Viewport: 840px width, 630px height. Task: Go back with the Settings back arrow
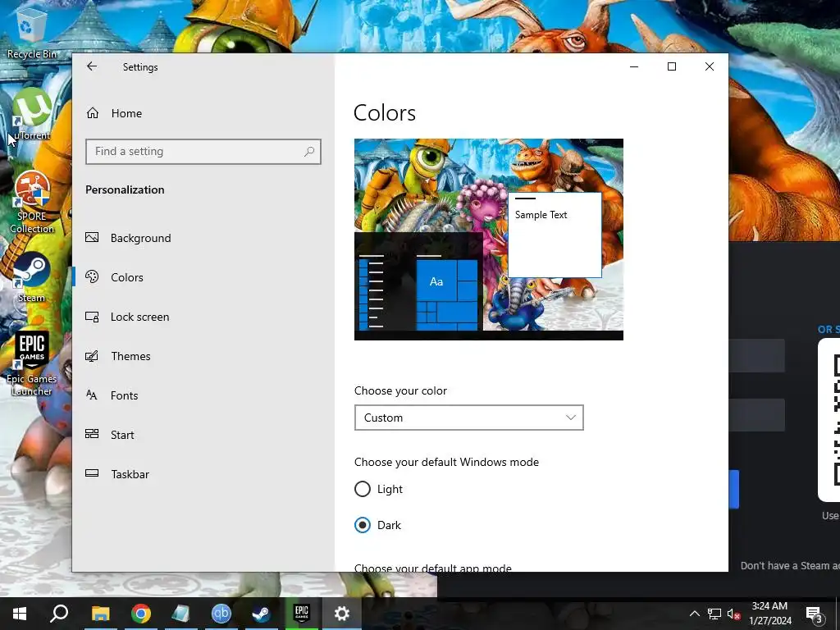pyautogui.click(x=92, y=66)
